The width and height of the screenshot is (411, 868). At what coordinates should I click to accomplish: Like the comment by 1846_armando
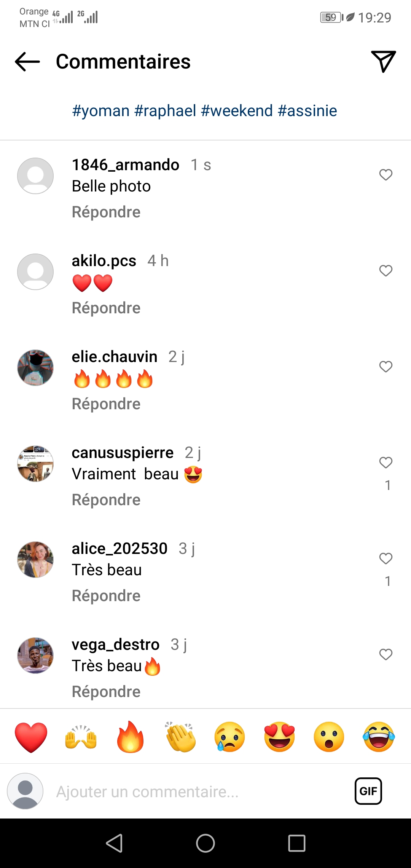[x=386, y=175]
